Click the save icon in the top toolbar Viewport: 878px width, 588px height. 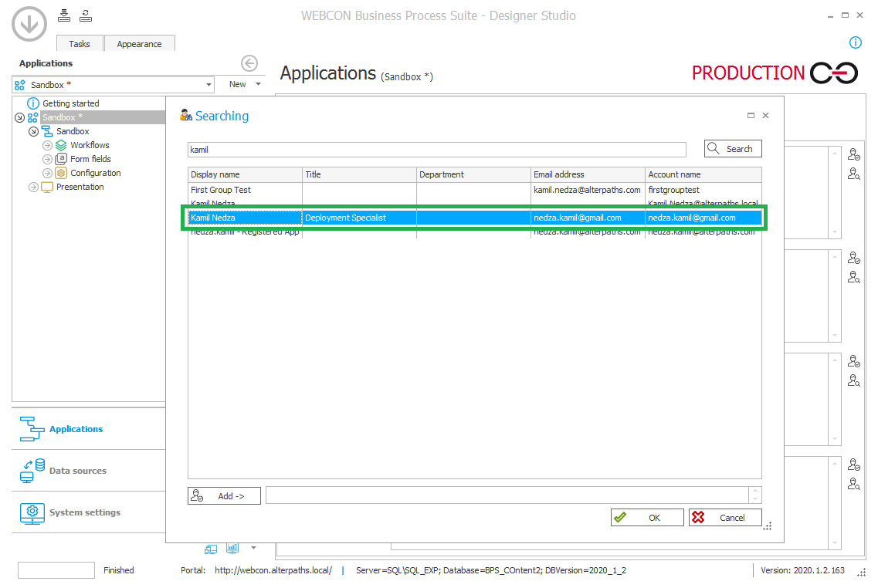64,15
